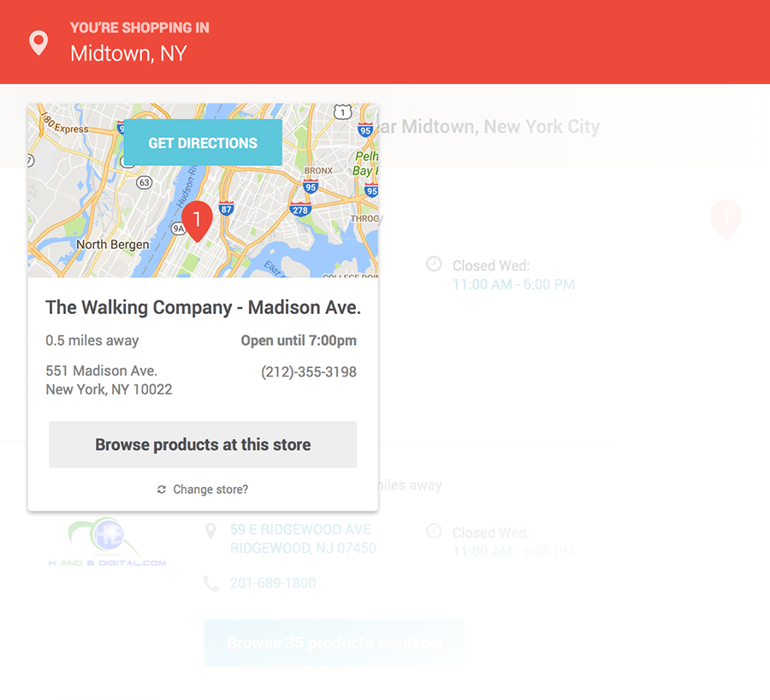Click the 0.5 miles away text
This screenshot has width=770, height=700.
pyautogui.click(x=92, y=341)
